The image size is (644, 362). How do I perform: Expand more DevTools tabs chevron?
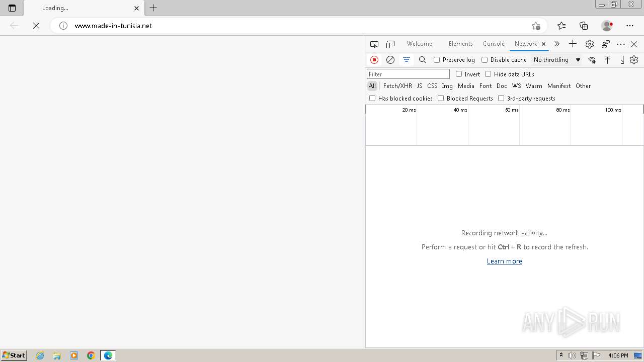point(557,44)
